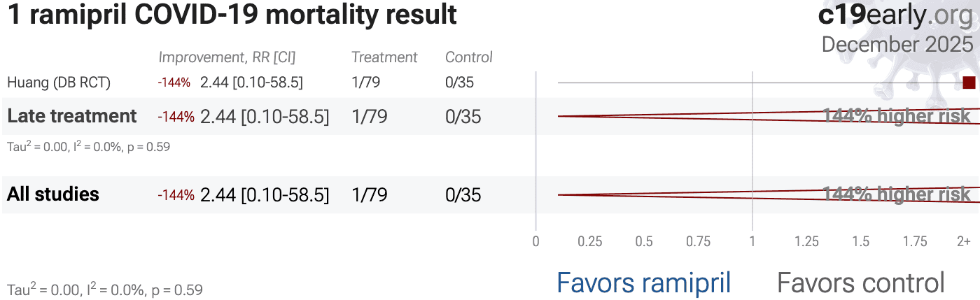Viewport: 980px width, 300px height.
Task: Open the Huang (DB RCT) study
Action: pos(59,83)
